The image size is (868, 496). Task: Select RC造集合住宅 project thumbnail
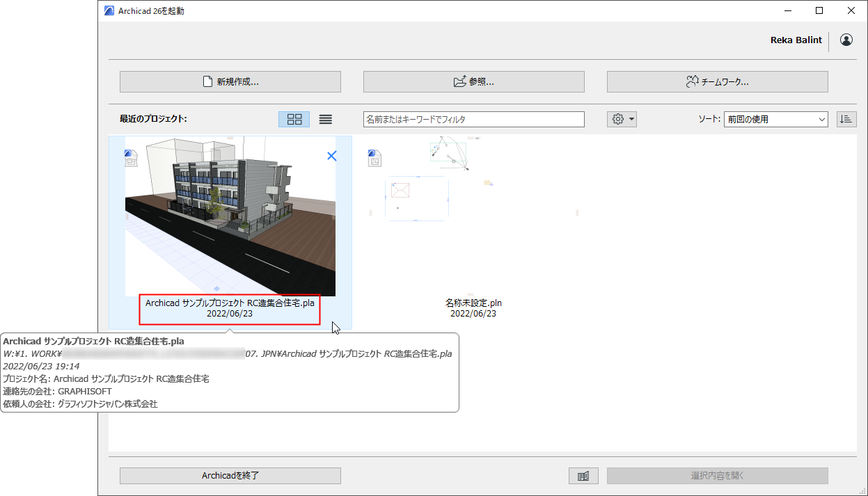tap(230, 216)
